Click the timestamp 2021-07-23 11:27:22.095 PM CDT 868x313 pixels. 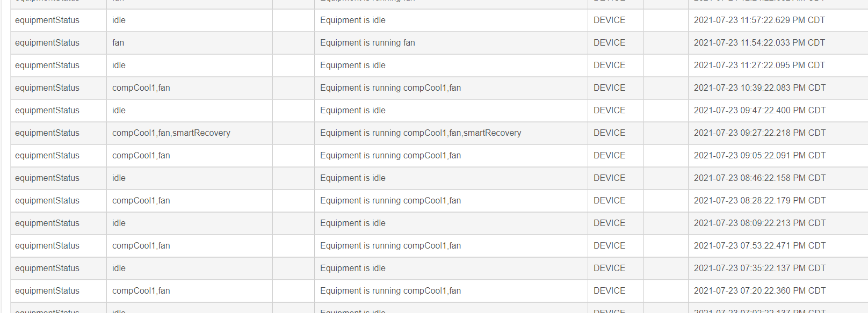tap(759, 65)
